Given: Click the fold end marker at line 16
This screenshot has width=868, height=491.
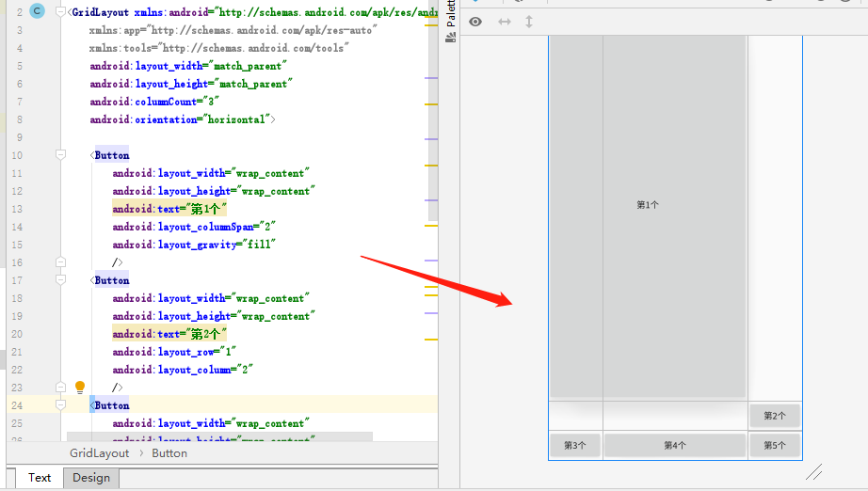Looking at the screenshot, I should tap(61, 261).
